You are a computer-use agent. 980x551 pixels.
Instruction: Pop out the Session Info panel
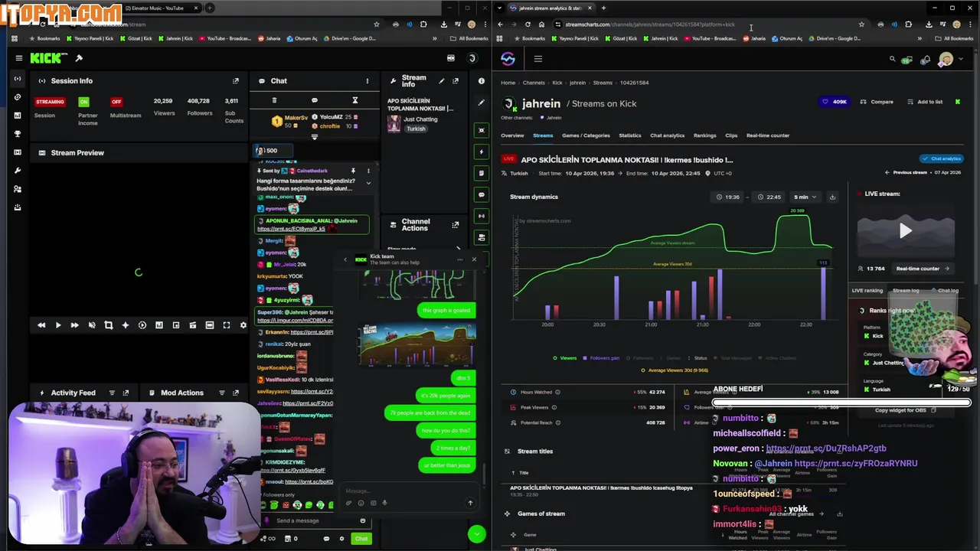point(236,80)
